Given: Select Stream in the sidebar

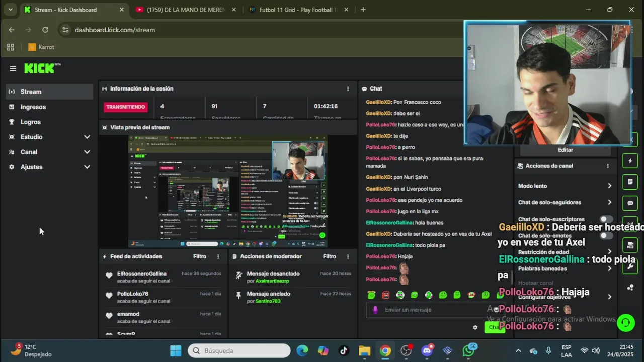Looking at the screenshot, I should tap(49, 92).
